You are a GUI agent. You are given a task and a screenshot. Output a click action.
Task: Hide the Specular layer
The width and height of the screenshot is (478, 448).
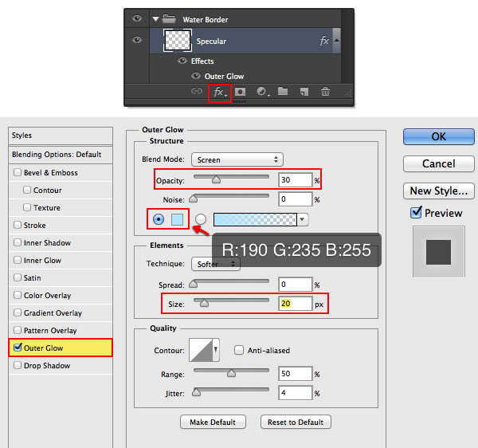coord(137,40)
